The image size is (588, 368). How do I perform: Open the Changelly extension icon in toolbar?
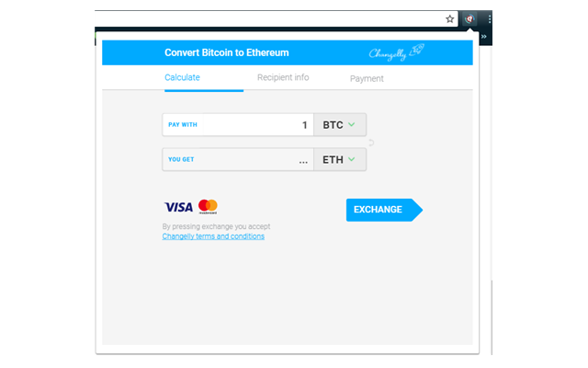pyautogui.click(x=469, y=18)
